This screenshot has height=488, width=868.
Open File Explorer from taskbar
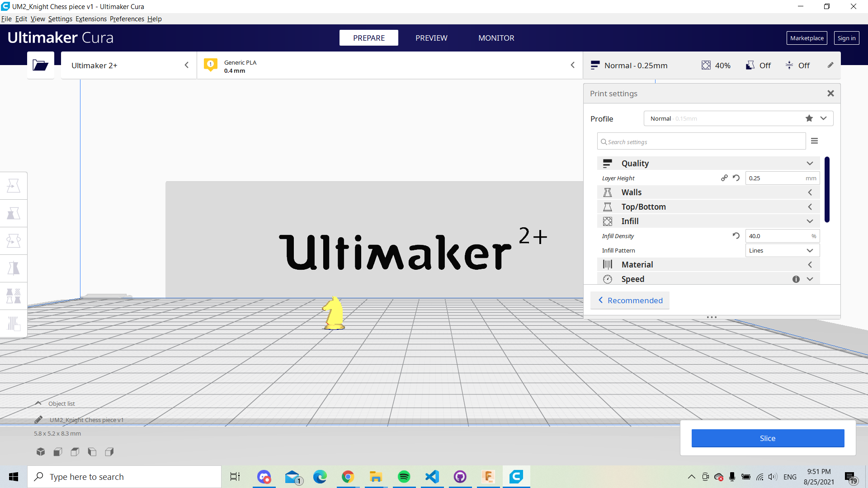376,477
